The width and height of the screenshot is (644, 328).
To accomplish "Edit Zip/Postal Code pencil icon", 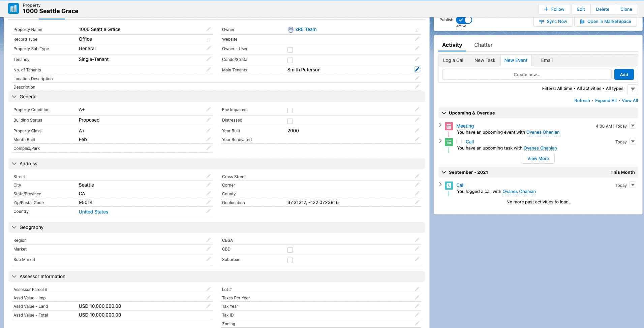I will pyautogui.click(x=209, y=202).
